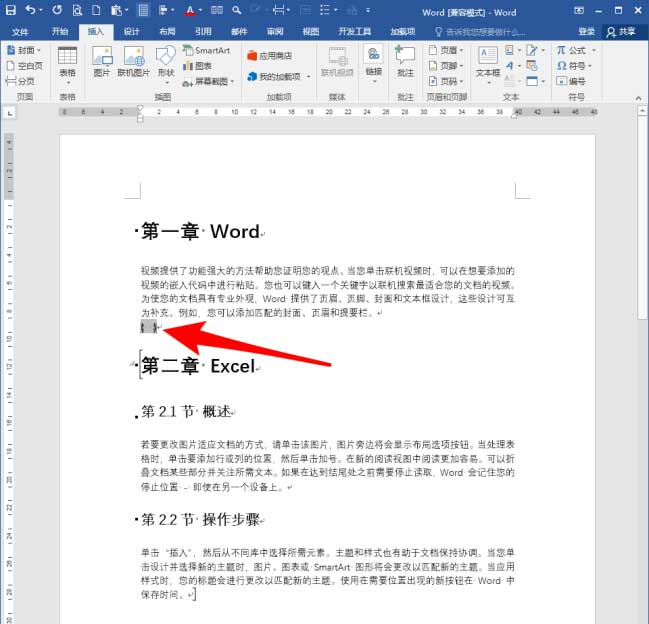The image size is (649, 624).
Task: Insert a 空白页 blank page
Action: [24, 65]
